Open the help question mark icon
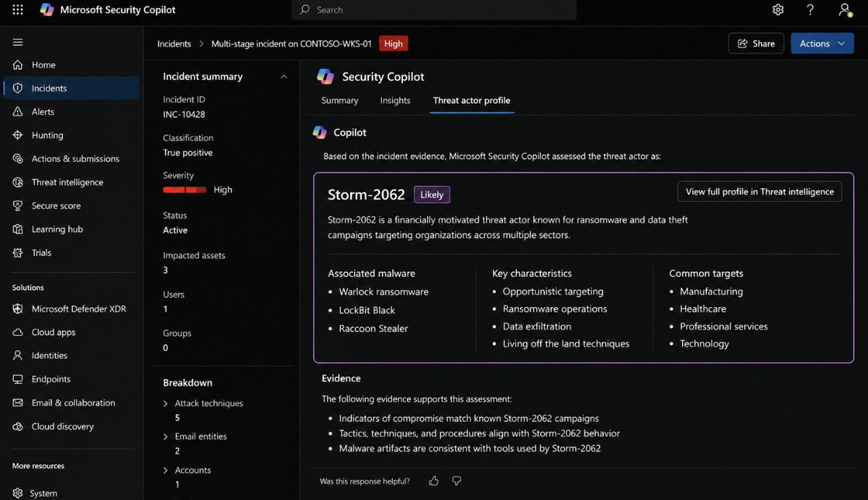868x500 pixels. (811, 10)
